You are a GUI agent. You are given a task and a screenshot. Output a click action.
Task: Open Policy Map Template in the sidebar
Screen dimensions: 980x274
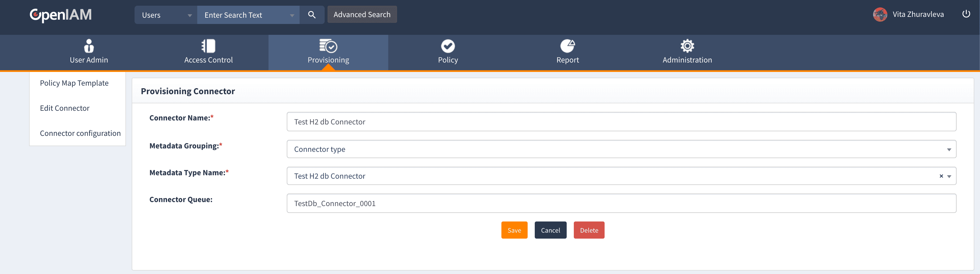coord(74,83)
